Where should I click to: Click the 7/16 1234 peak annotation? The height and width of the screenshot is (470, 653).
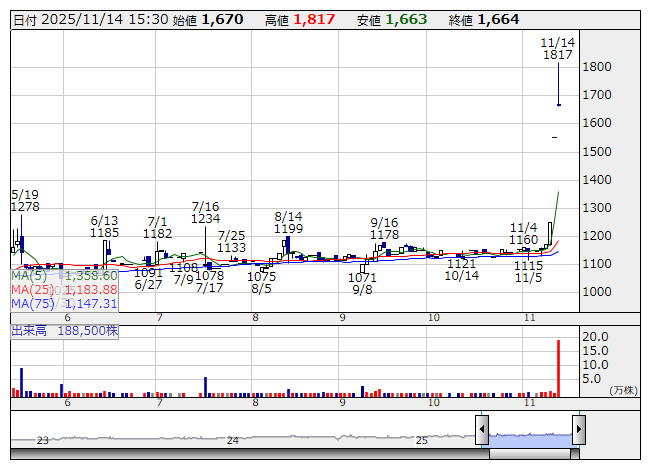point(205,212)
